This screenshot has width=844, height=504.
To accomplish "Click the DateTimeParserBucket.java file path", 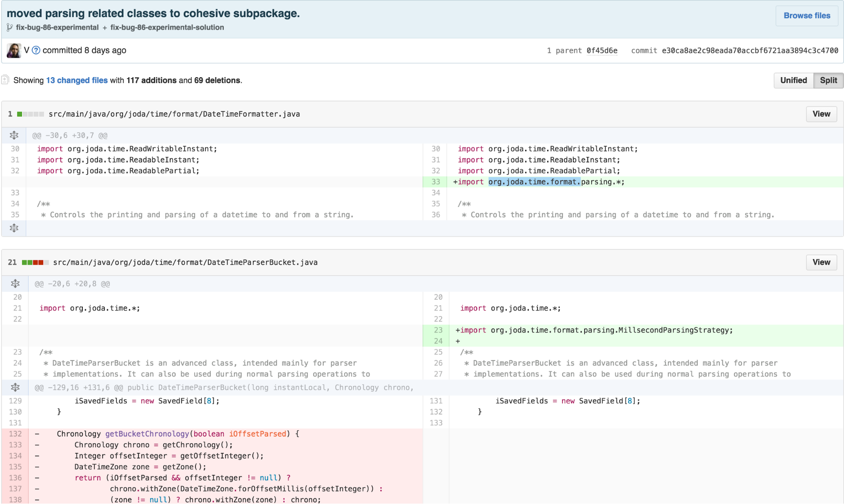I will click(185, 262).
